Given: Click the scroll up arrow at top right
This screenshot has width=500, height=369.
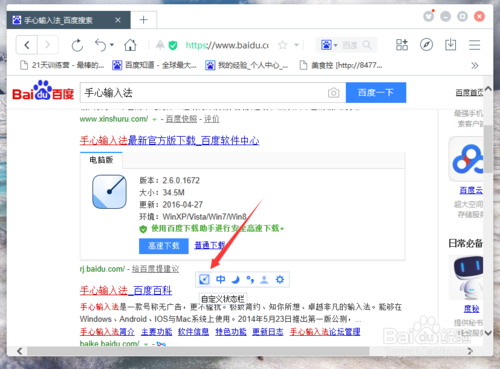Looking at the screenshot, I should (x=488, y=88).
